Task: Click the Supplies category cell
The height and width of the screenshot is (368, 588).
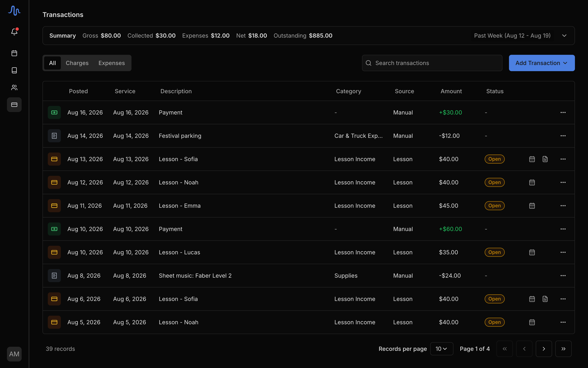Action: point(346,276)
